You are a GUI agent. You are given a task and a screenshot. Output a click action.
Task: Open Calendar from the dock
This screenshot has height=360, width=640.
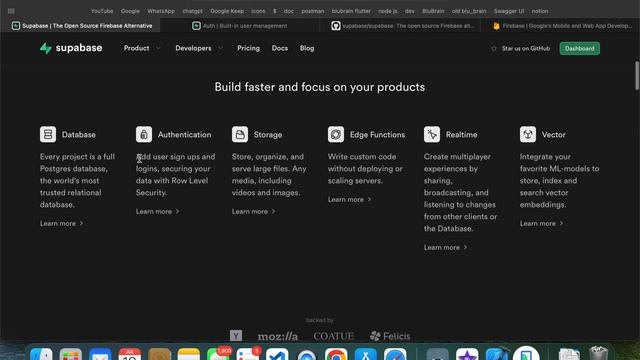130,354
